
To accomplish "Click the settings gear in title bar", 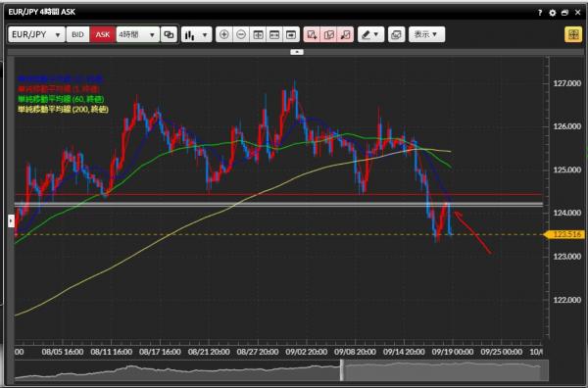I will [x=553, y=13].
